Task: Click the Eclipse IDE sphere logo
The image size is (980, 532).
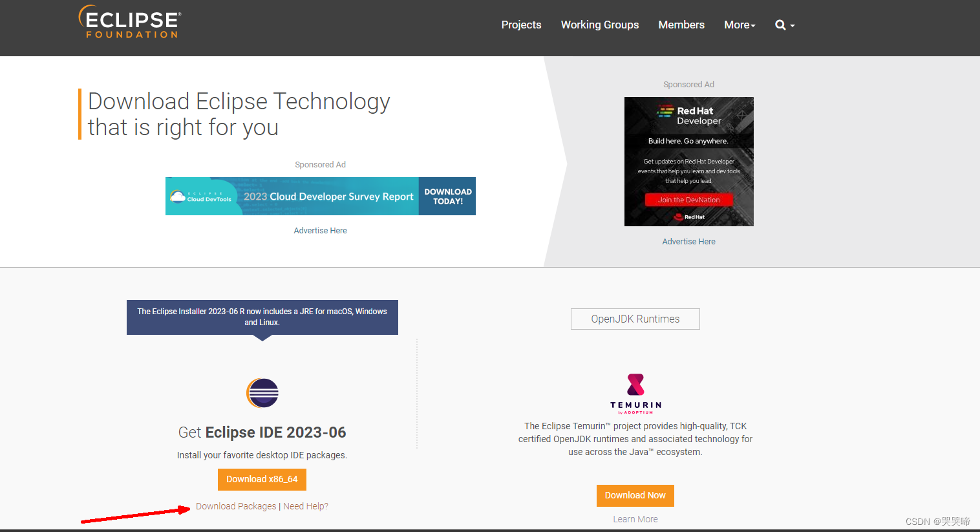Action: pos(262,393)
